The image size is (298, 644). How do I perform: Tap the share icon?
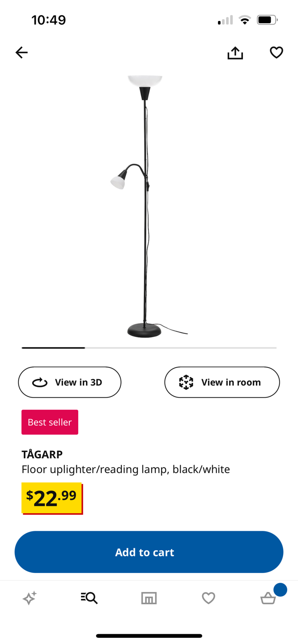pos(235,53)
